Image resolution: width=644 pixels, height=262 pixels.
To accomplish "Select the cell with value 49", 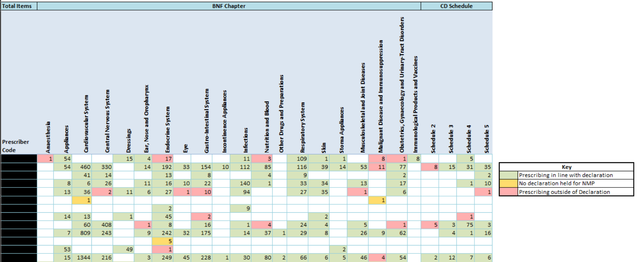I will (x=123, y=249).
